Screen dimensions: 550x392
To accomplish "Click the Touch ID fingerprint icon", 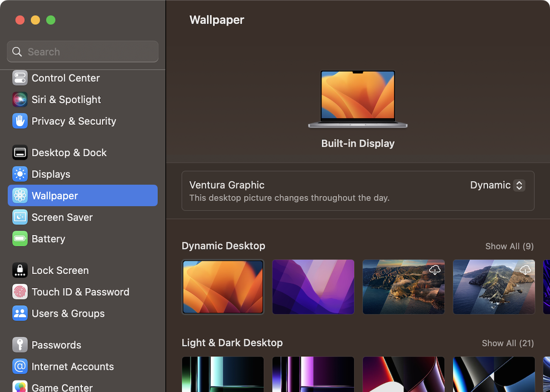I will coord(20,292).
